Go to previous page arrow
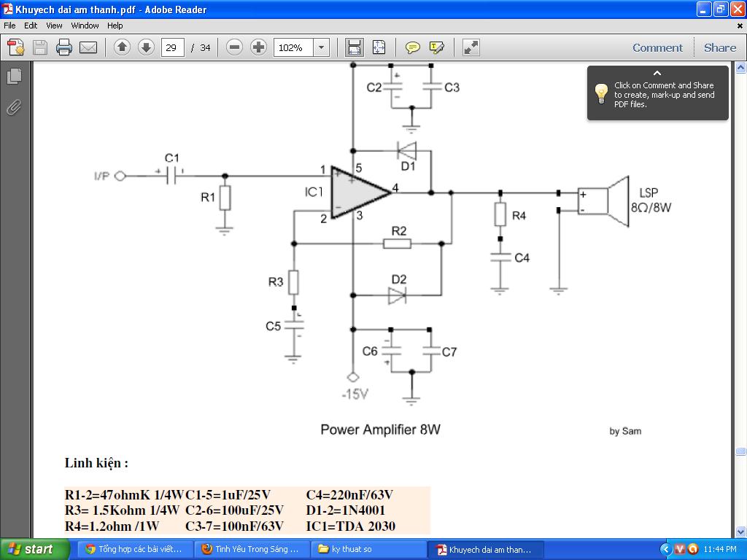This screenshot has height=560, width=747. pos(122,47)
